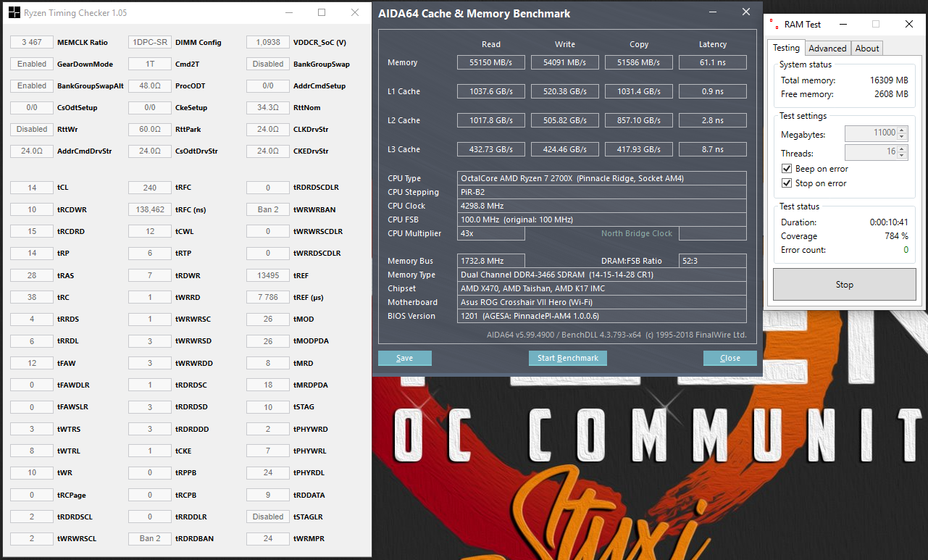Click the Duration 0:00:10:41 value
928x560 pixels.
(x=889, y=222)
